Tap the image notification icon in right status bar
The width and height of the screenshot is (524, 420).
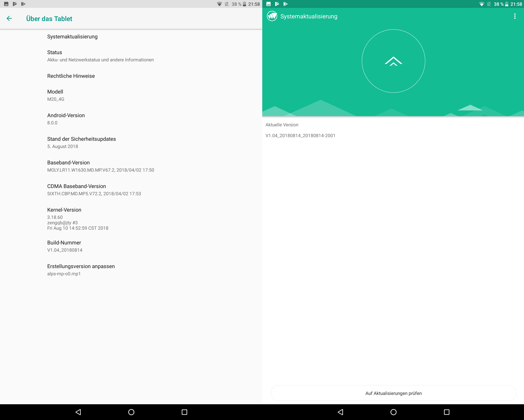point(268,4)
